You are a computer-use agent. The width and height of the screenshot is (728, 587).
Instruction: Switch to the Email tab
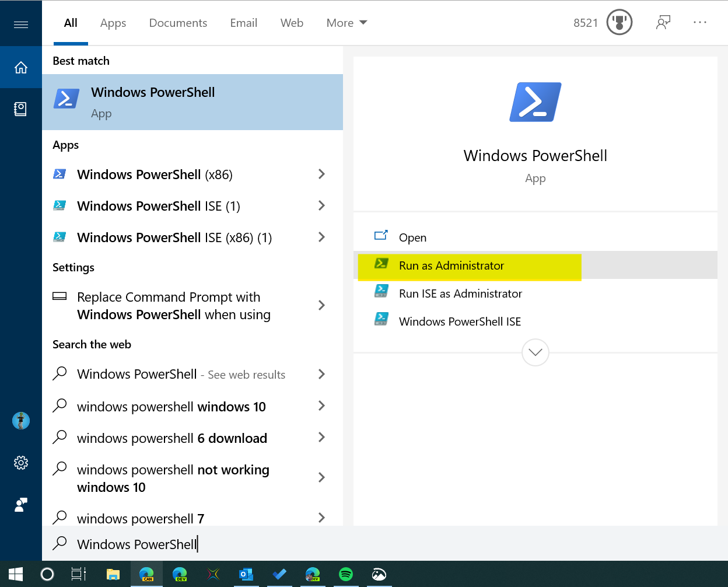tap(244, 23)
